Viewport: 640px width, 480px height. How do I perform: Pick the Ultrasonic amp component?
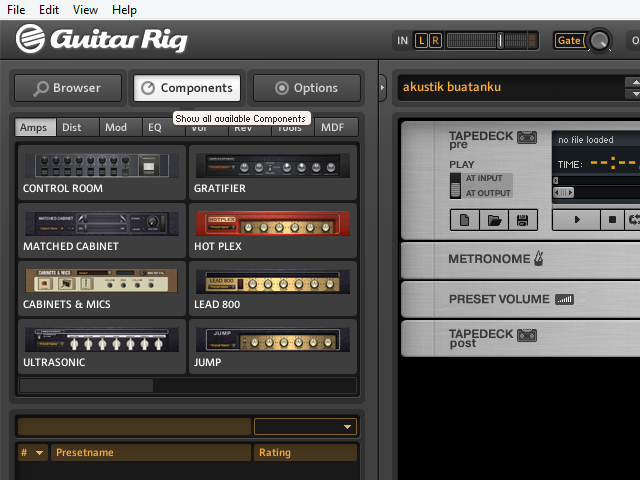click(102, 346)
